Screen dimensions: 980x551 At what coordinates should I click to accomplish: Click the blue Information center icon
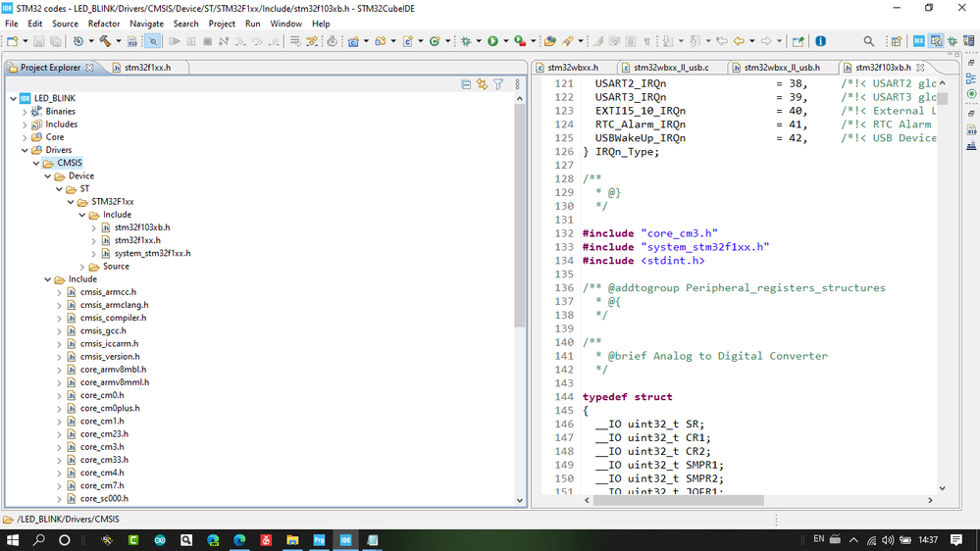(x=821, y=41)
